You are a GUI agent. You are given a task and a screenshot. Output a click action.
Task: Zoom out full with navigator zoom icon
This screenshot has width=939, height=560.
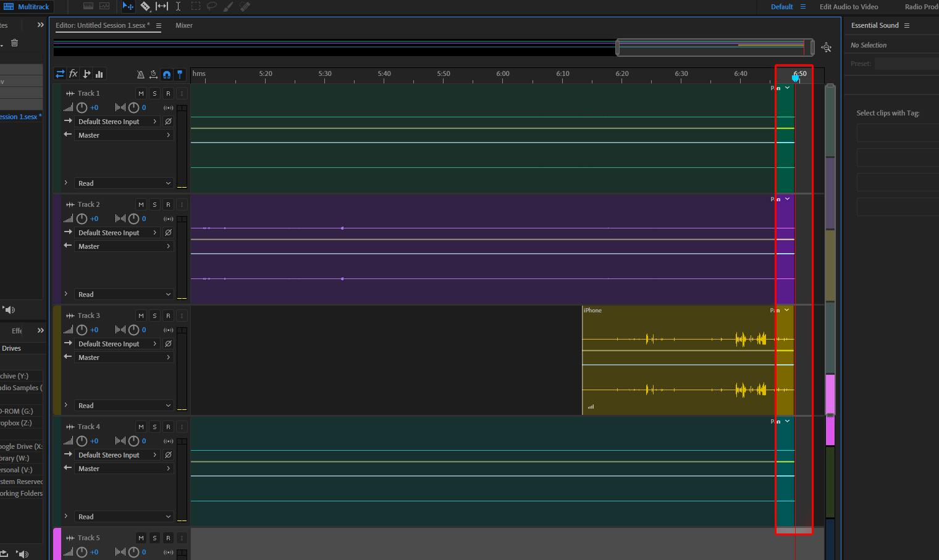(x=827, y=48)
